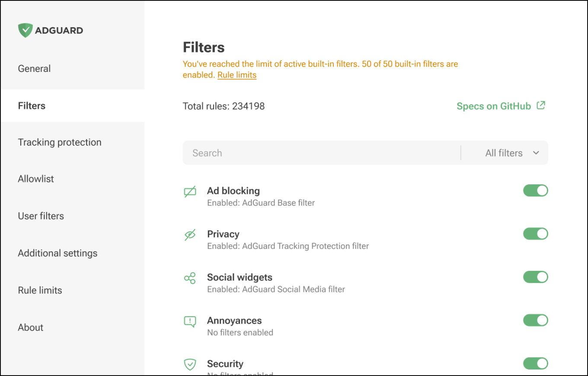Open Specs on GitHub link
This screenshot has width=588, height=376.
[x=494, y=106]
